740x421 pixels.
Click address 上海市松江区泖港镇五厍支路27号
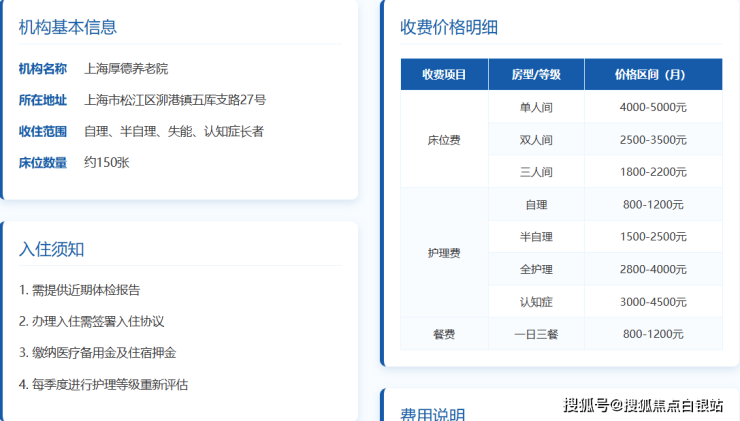(x=175, y=100)
